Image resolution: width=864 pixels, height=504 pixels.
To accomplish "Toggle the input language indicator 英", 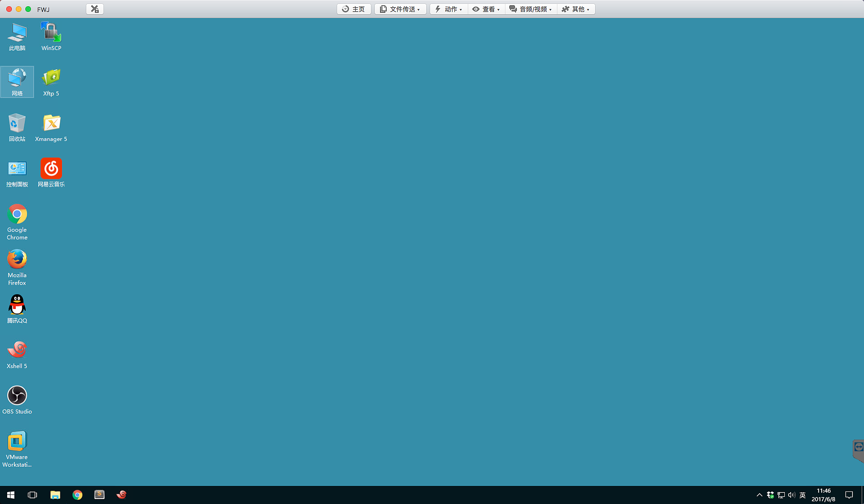I will coord(802,495).
